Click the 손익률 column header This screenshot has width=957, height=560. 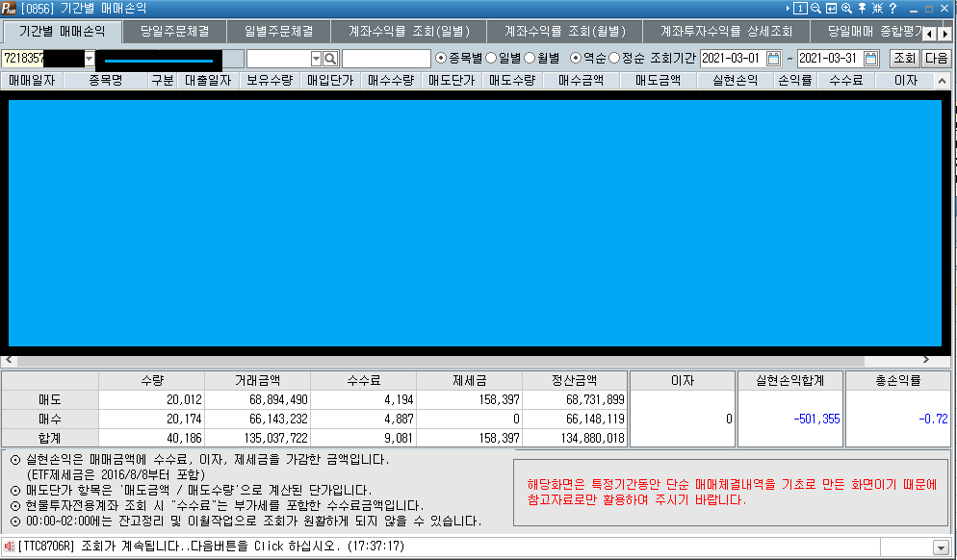point(795,81)
